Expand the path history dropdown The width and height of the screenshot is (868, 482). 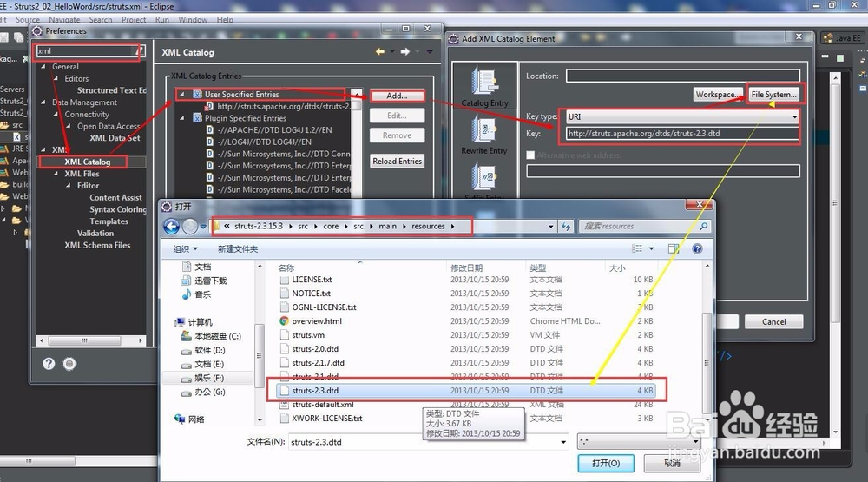pyautogui.click(x=550, y=226)
